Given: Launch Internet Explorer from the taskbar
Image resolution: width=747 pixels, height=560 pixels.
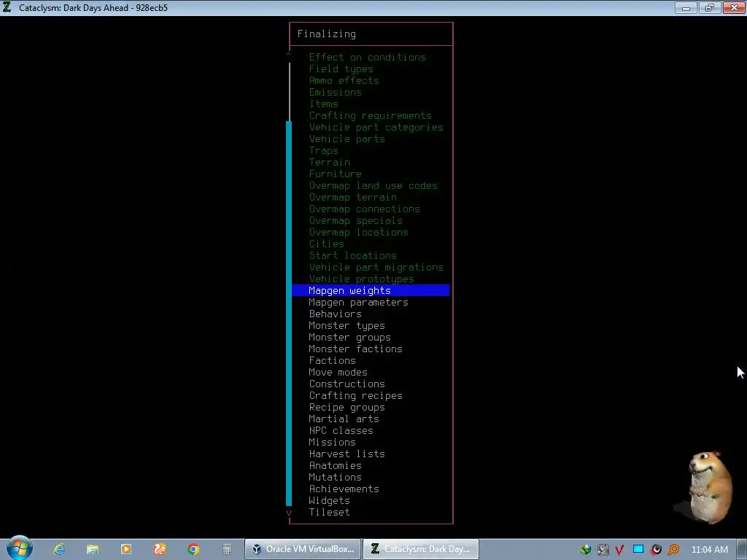Looking at the screenshot, I should pos(59,549).
